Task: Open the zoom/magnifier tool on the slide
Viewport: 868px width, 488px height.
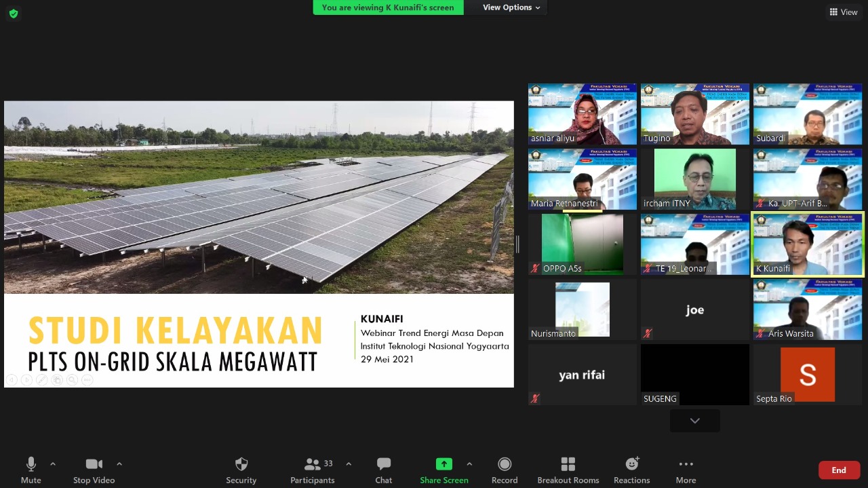Action: click(71, 379)
